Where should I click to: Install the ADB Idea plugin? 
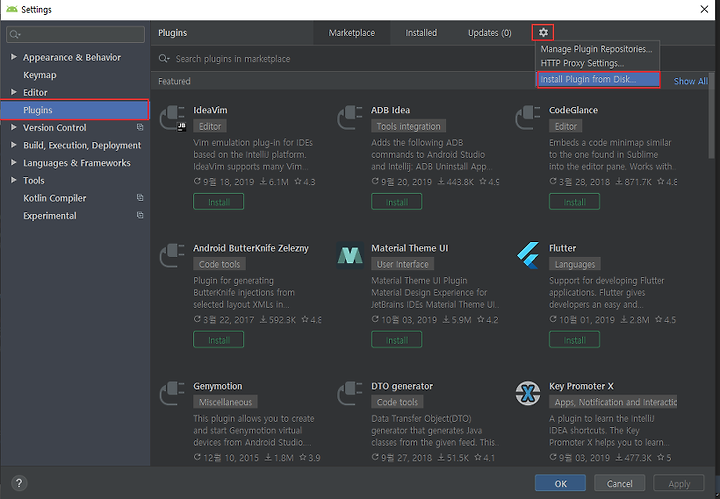tap(396, 202)
